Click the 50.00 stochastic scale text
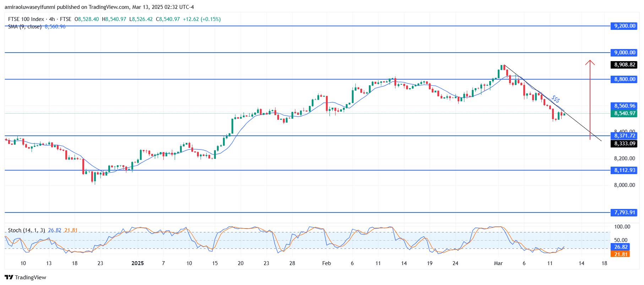The image size is (644, 285). click(621, 240)
